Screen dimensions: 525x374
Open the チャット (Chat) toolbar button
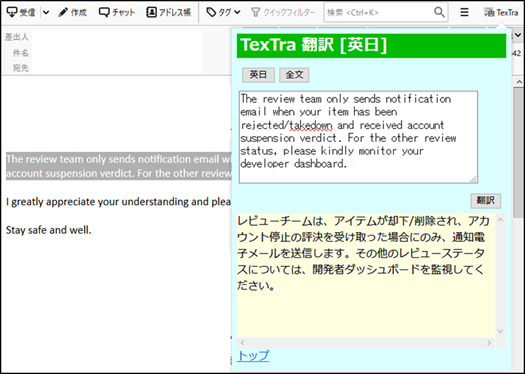click(117, 13)
